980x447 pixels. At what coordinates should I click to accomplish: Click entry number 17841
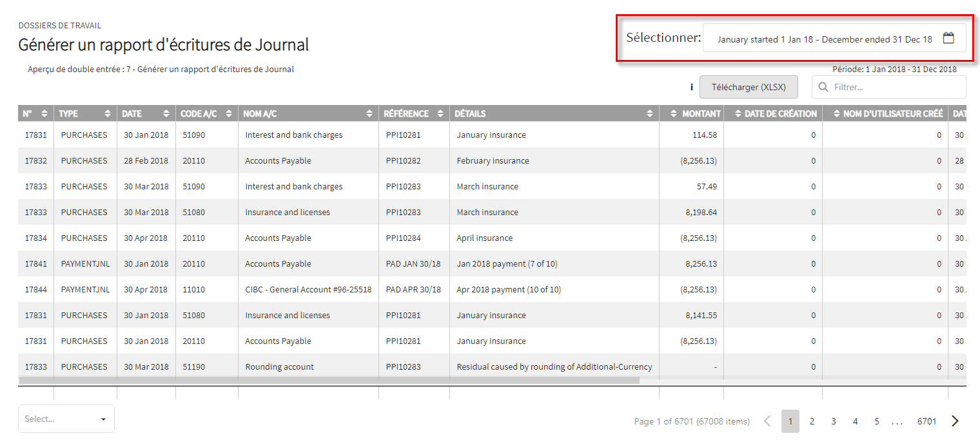[35, 263]
